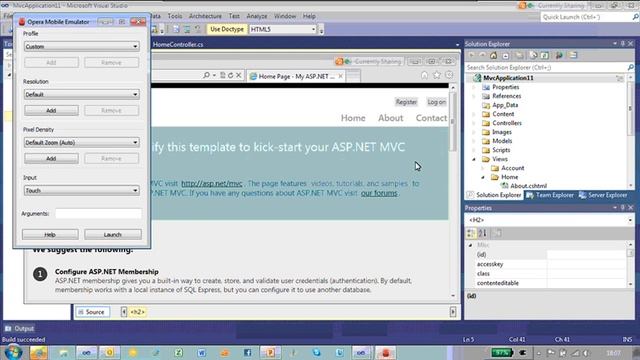Click battery indicator in system tray
The image size is (640, 360).
pyautogui.click(x=502, y=353)
